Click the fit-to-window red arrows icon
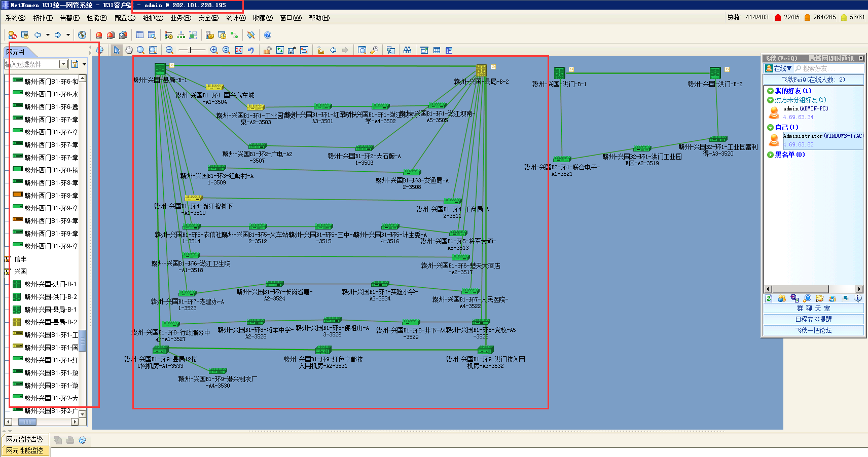Image resolution: width=868 pixels, height=457 pixels. pyautogui.click(x=239, y=50)
